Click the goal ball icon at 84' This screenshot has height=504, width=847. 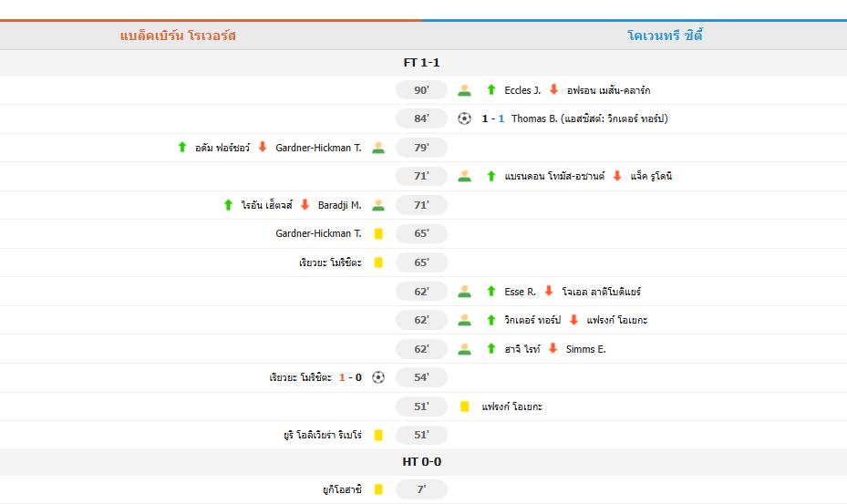465,118
